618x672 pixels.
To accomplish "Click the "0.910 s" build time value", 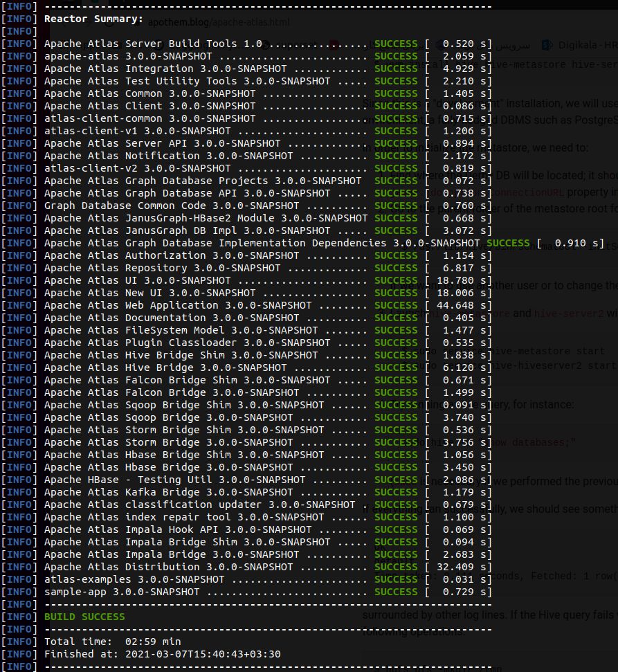I will 576,243.
